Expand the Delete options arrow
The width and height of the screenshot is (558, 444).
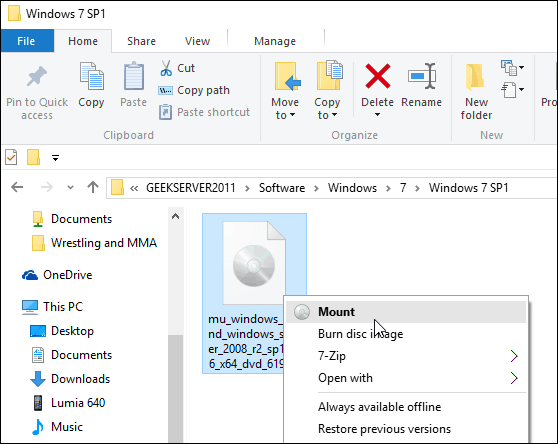tap(377, 115)
